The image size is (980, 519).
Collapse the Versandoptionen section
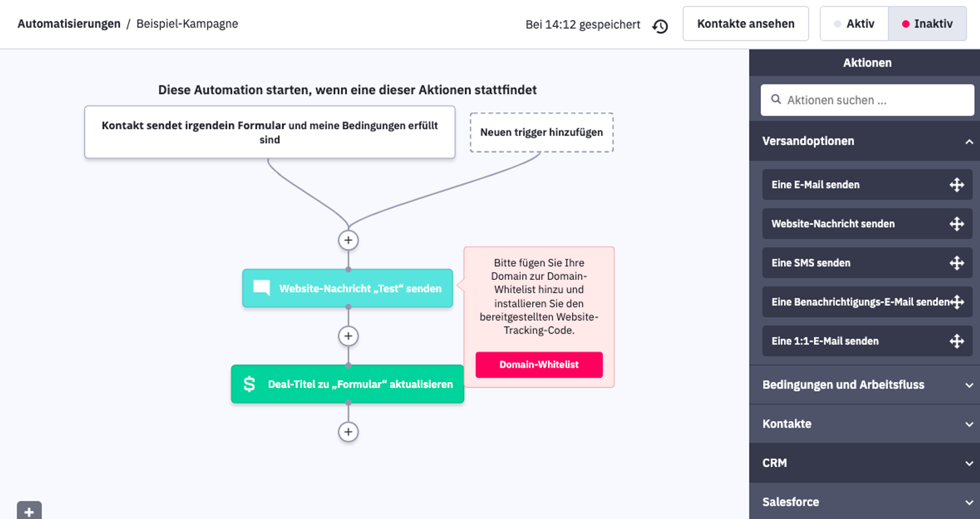pyautogui.click(x=968, y=141)
